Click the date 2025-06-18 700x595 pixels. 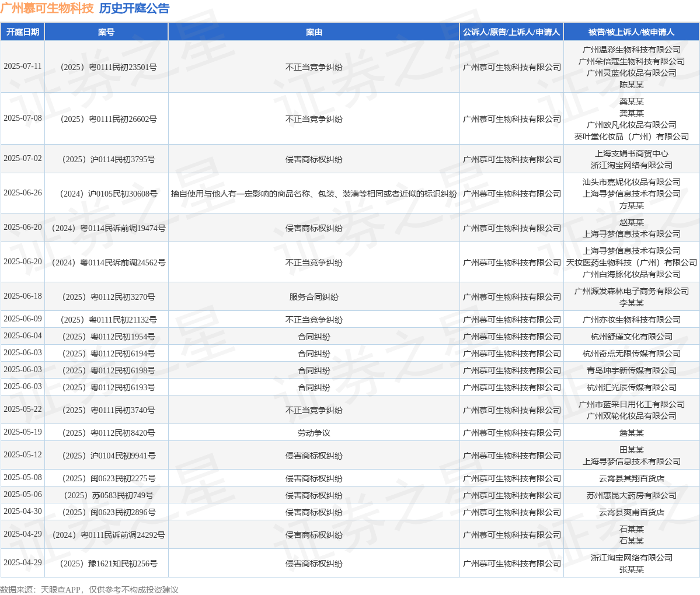click(23, 296)
